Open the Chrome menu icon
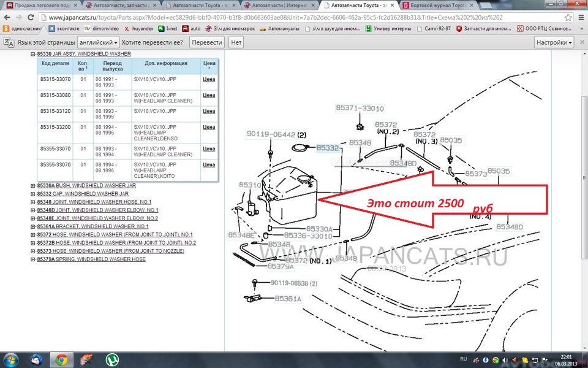 [581, 17]
